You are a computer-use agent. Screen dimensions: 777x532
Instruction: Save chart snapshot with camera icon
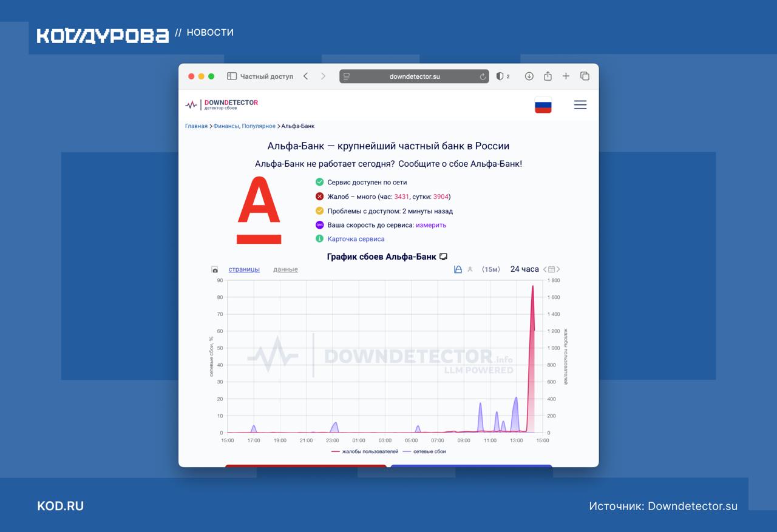[215, 269]
